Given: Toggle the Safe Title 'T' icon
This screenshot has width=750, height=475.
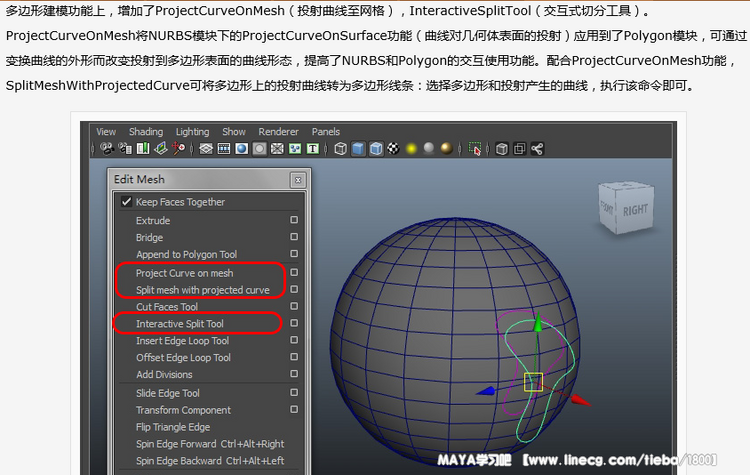Looking at the screenshot, I should (313, 149).
